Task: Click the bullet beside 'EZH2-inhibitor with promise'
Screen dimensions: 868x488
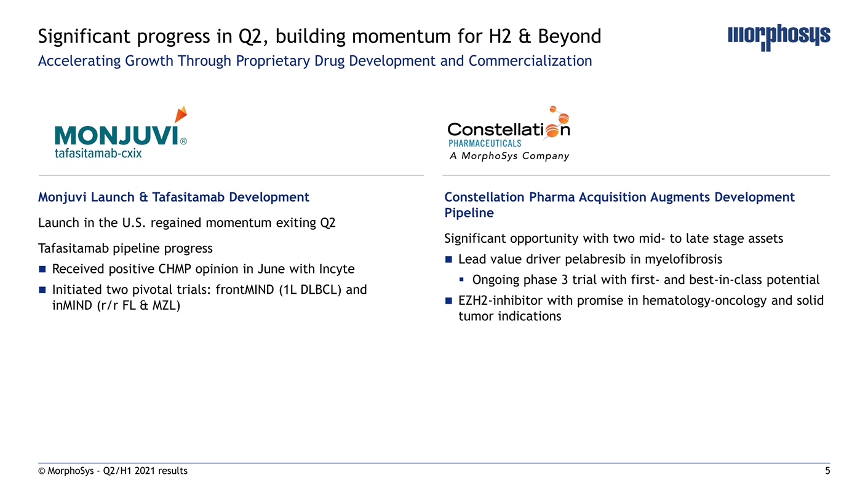Action: click(x=448, y=301)
